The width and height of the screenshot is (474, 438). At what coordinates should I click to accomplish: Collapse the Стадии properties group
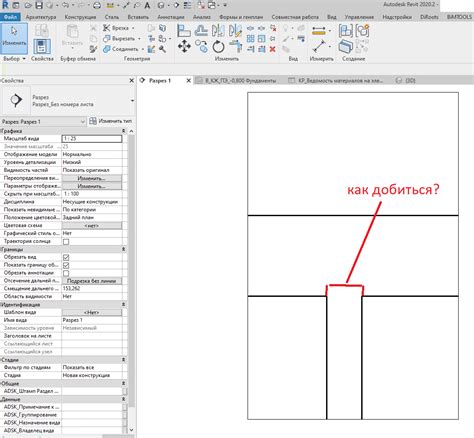click(x=123, y=360)
